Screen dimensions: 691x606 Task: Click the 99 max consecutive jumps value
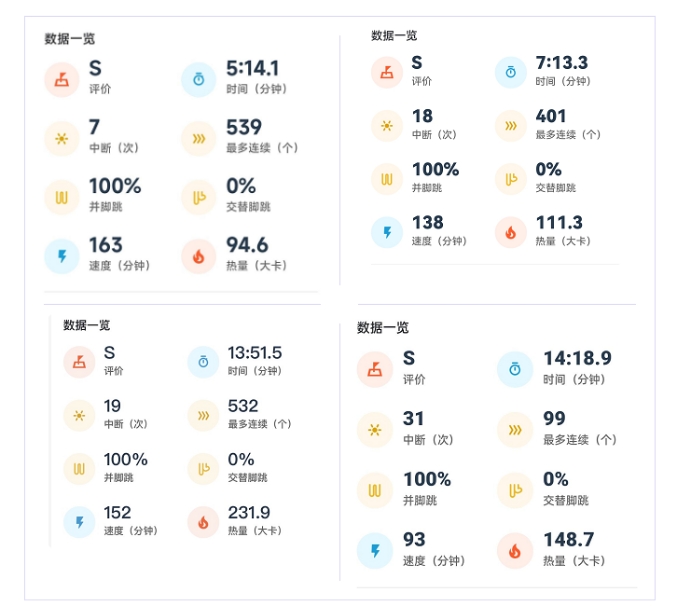click(x=554, y=418)
